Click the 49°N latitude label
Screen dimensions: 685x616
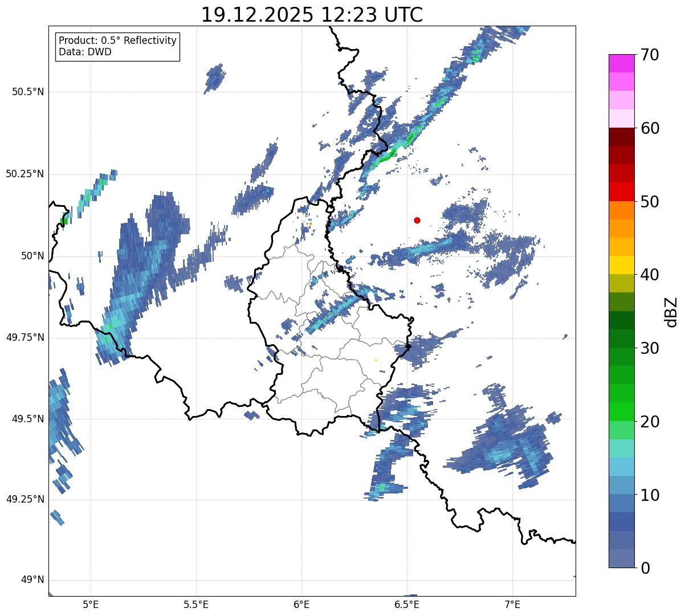32,580
